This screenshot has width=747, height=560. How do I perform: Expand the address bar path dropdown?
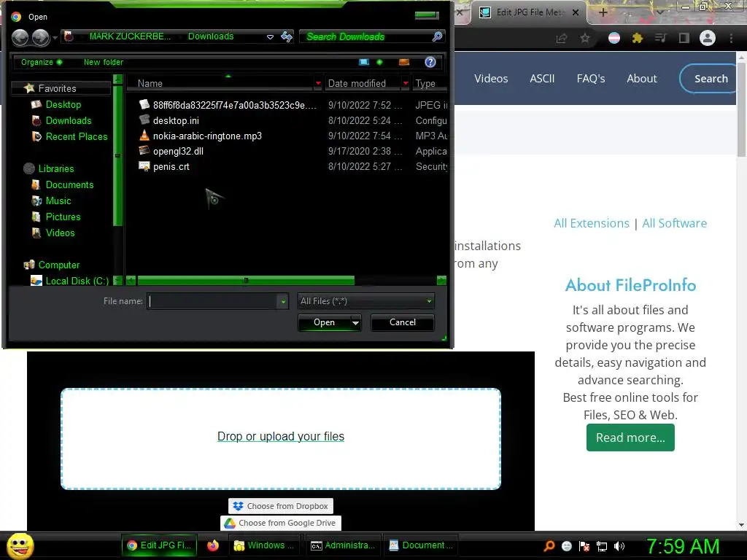(x=270, y=36)
